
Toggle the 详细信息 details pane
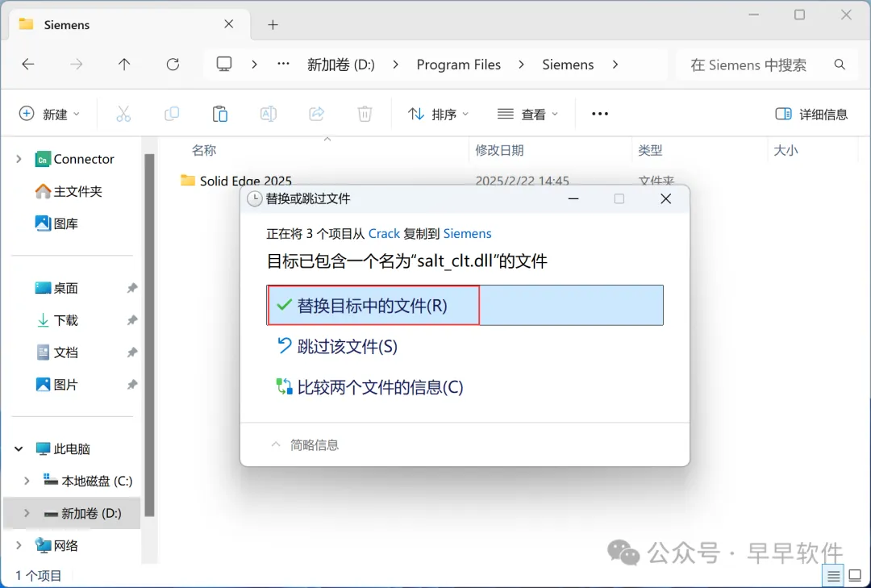pos(811,114)
